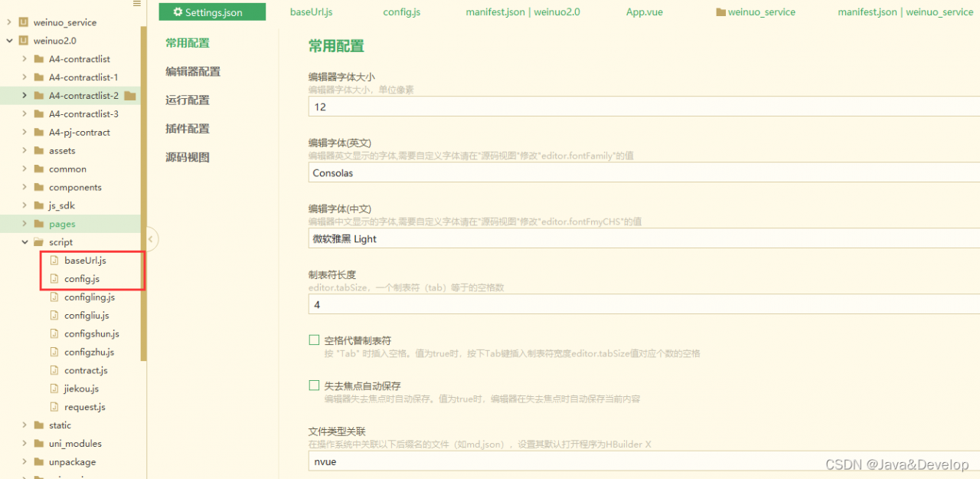Switch to the App.vue tab

pos(644,11)
